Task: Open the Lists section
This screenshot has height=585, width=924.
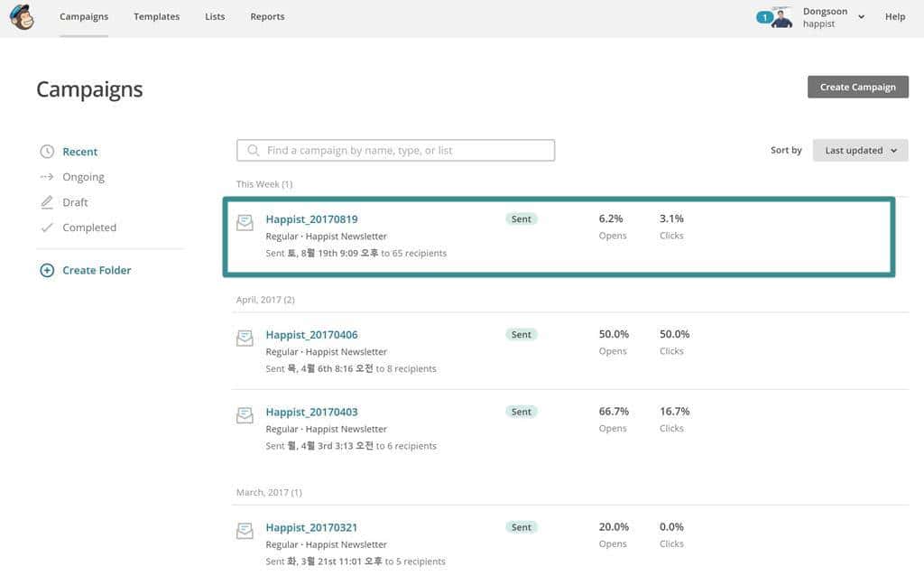Action: [x=214, y=16]
